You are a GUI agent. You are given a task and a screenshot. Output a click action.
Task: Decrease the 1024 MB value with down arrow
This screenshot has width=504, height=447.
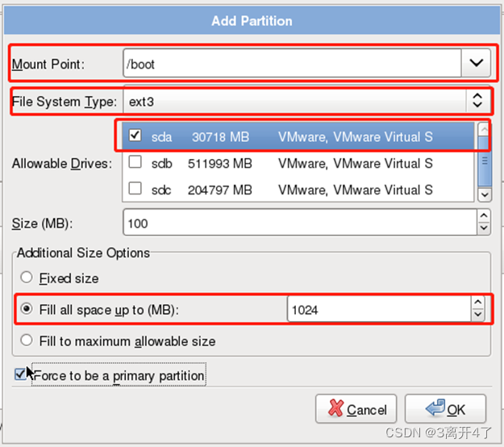tap(478, 315)
